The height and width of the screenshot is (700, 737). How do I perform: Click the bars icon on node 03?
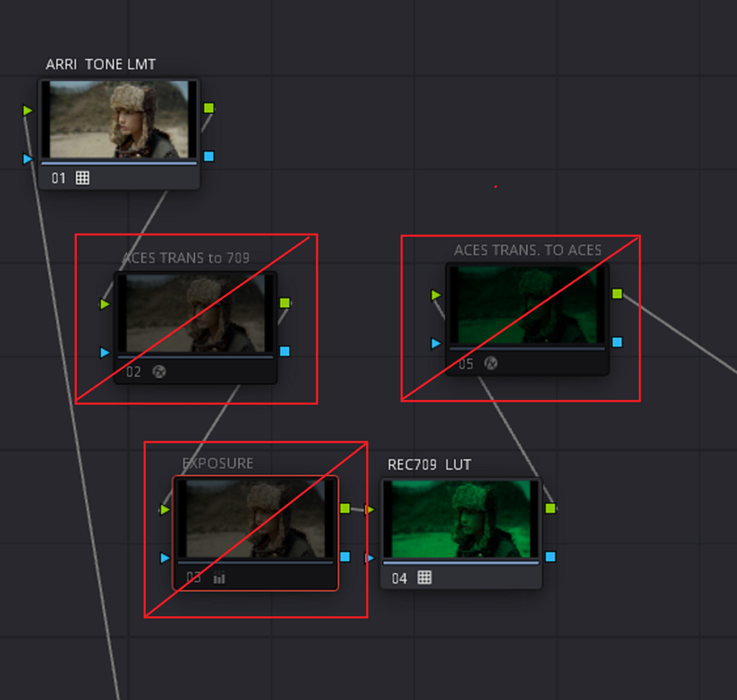click(219, 577)
